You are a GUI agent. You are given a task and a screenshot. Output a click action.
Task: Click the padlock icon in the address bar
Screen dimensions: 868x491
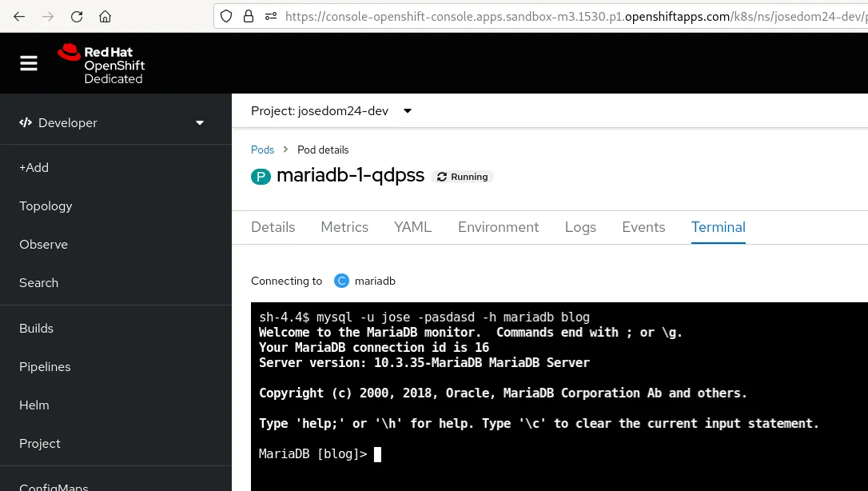coord(248,16)
